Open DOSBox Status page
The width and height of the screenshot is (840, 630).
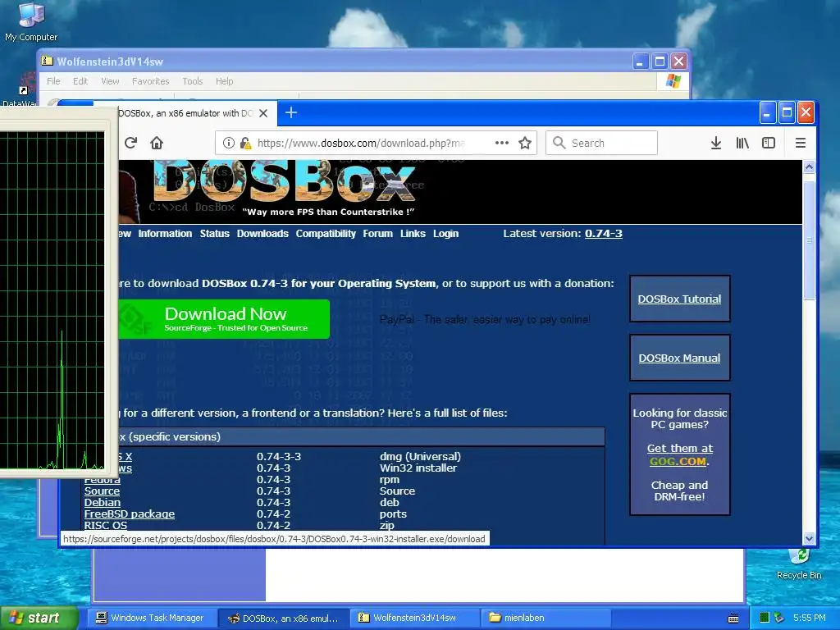[214, 234]
